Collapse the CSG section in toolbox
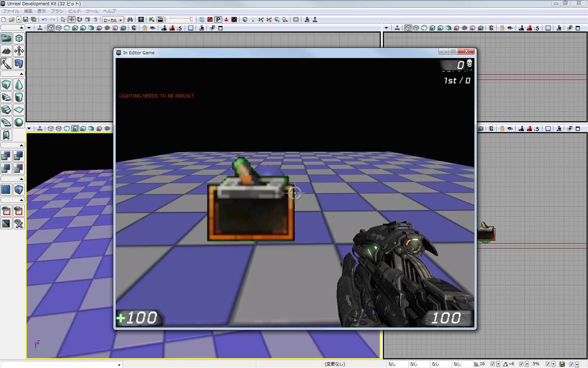Image resolution: width=588 pixels, height=368 pixels. click(x=13, y=145)
